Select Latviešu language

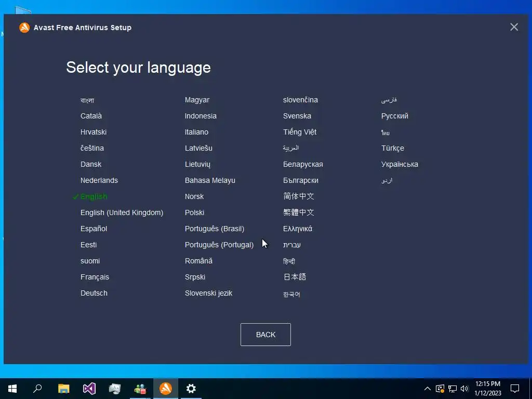[x=198, y=148]
